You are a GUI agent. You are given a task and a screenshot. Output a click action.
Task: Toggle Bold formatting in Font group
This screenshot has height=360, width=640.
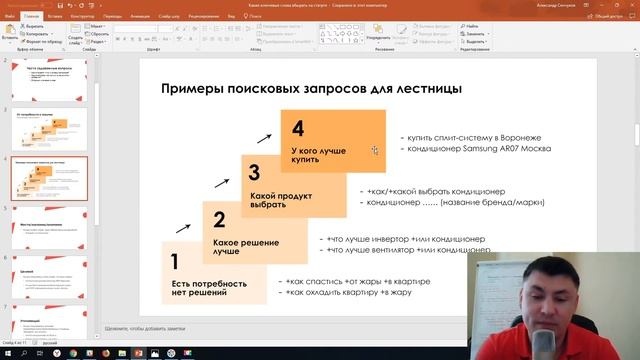[118, 39]
